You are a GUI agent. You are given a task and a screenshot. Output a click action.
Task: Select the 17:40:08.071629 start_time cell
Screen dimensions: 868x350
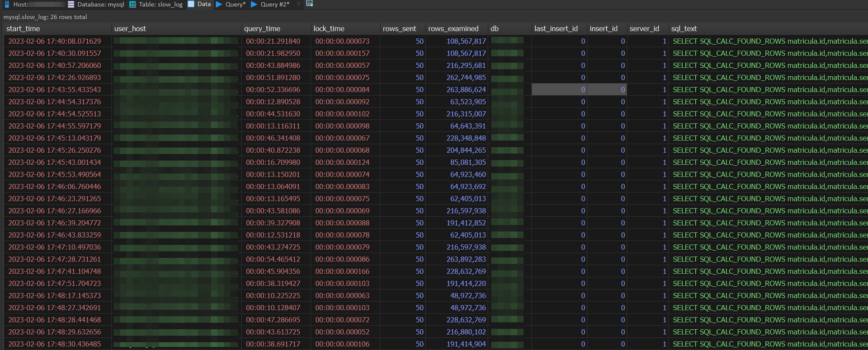(55, 41)
